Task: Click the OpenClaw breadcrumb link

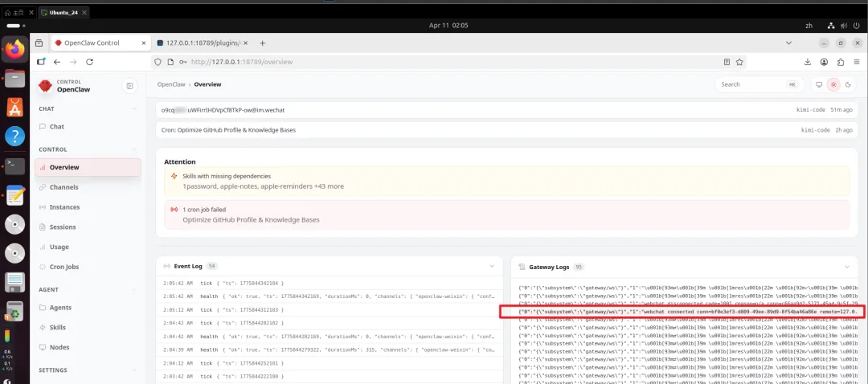Action: click(x=170, y=84)
